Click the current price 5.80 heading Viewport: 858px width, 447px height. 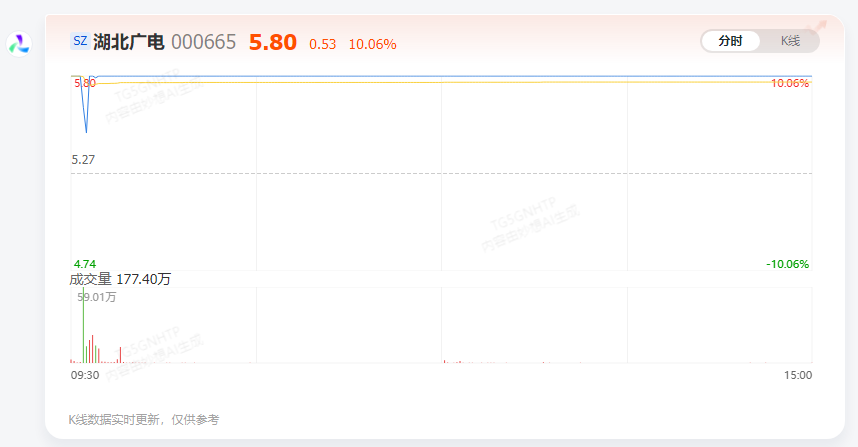(x=273, y=42)
